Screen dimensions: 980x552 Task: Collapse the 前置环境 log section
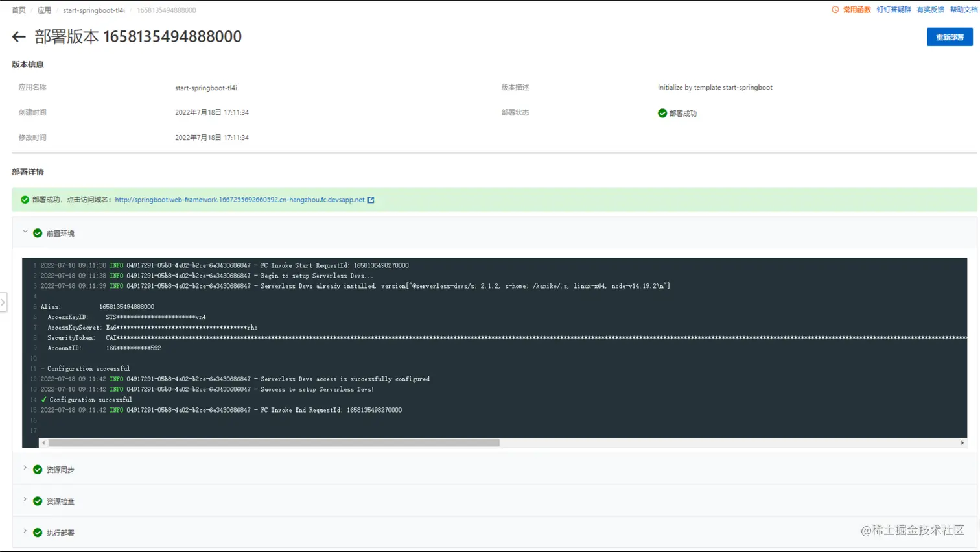[25, 232]
